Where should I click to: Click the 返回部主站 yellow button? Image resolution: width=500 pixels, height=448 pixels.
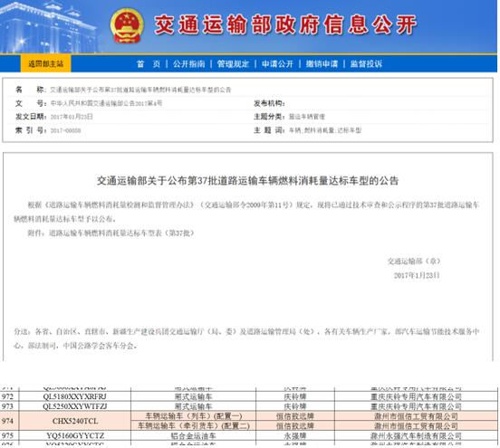45,63
